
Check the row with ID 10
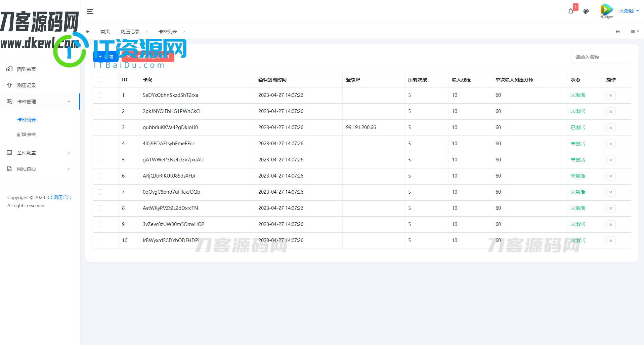(99, 240)
